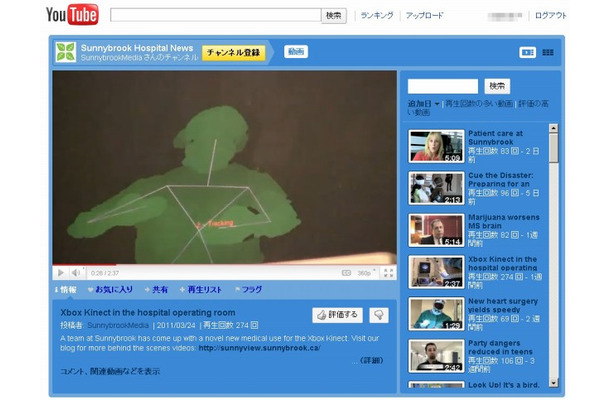The width and height of the screenshot is (610, 400).
Task: Click the top YouTube search field
Action: click(216, 15)
